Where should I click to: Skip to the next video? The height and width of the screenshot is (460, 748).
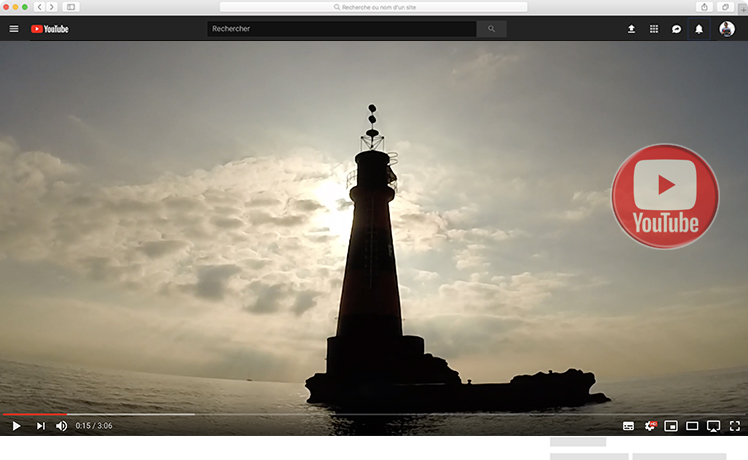41,426
